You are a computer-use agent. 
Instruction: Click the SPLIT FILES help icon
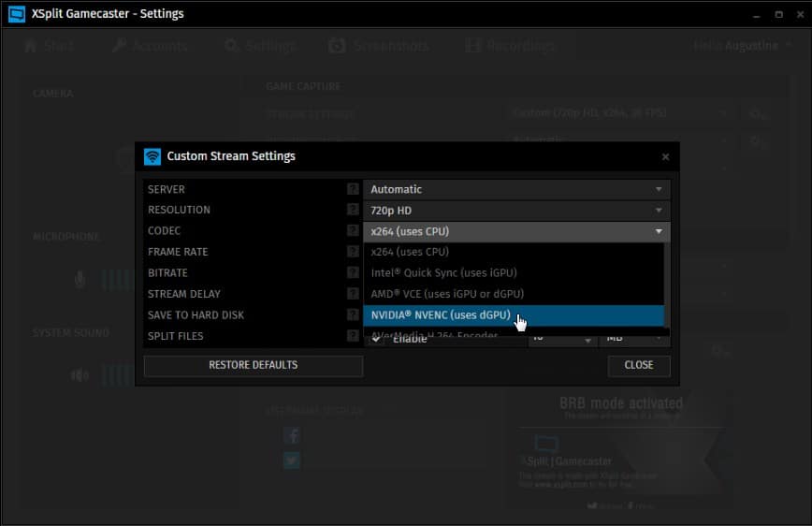point(353,336)
